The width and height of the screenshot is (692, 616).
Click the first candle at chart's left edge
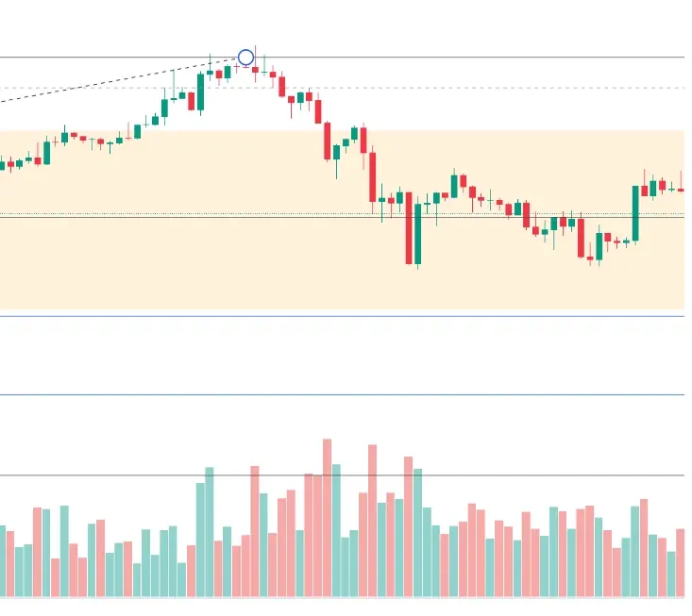click(x=2, y=165)
